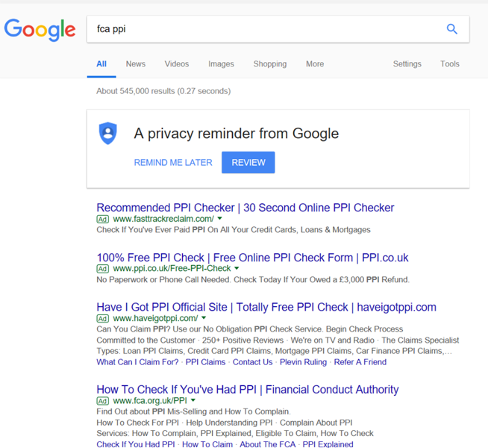Click the www.ppi.co.uk/Free-PPI-Check URL
This screenshot has height=448, width=491.
[x=172, y=269]
